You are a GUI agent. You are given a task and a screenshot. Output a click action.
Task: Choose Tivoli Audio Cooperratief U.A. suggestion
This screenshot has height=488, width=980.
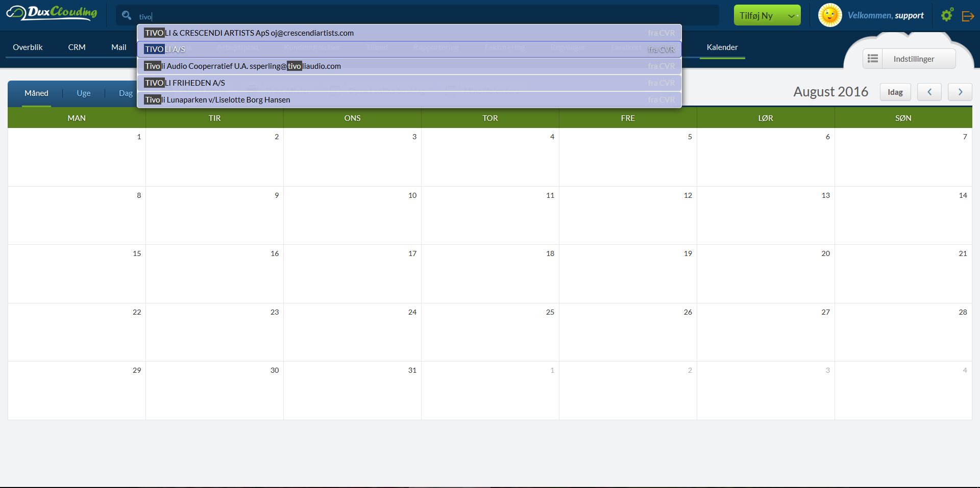click(x=409, y=66)
